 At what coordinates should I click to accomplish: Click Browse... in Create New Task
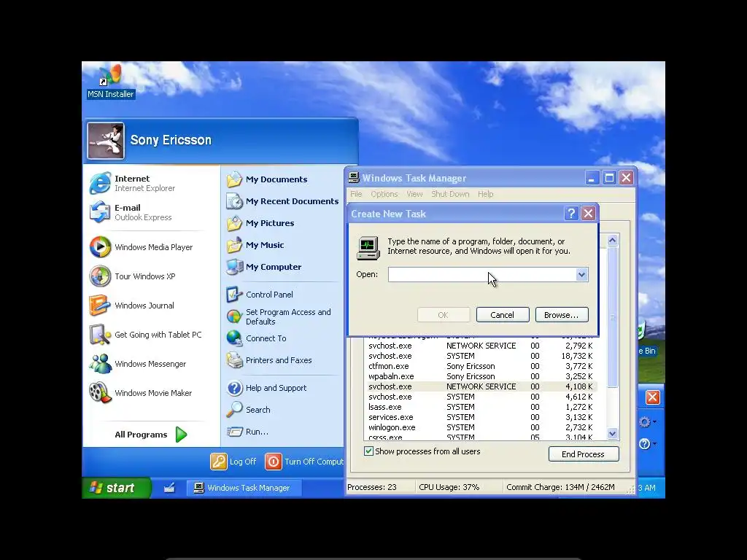point(562,315)
